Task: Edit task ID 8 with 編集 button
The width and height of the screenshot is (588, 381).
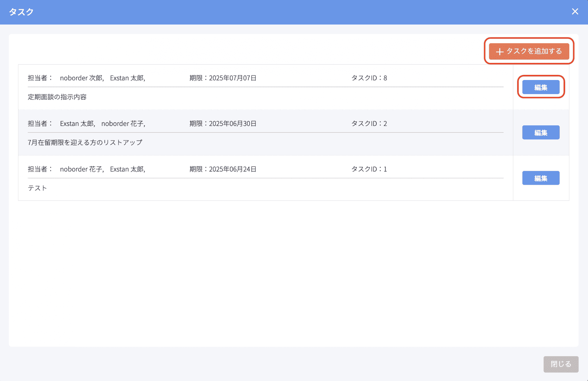Action: [541, 87]
